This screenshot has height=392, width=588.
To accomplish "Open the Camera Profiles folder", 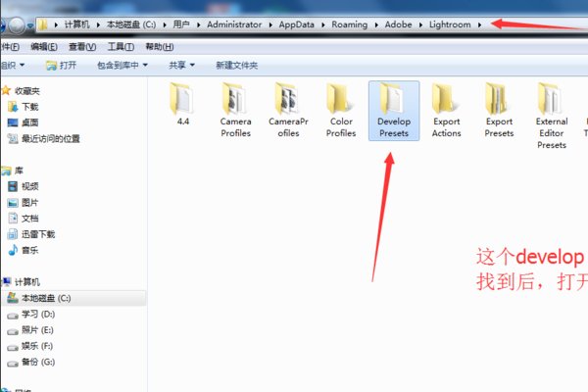I will [235, 108].
